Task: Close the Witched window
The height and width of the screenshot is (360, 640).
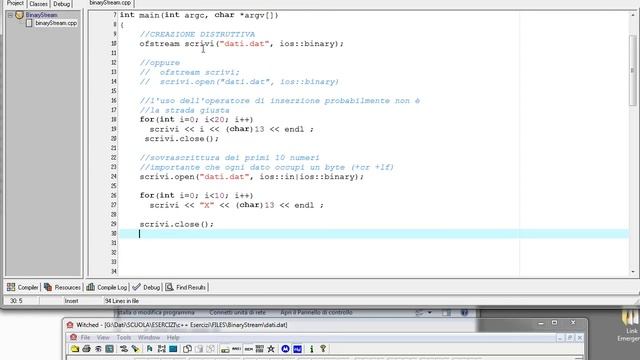Action: pos(573,323)
